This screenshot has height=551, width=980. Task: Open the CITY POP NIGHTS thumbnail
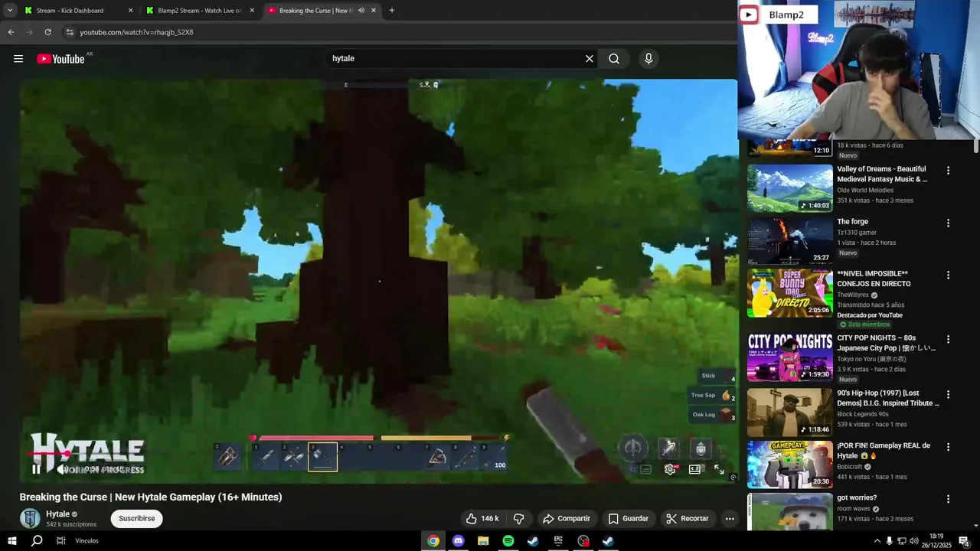click(x=789, y=357)
